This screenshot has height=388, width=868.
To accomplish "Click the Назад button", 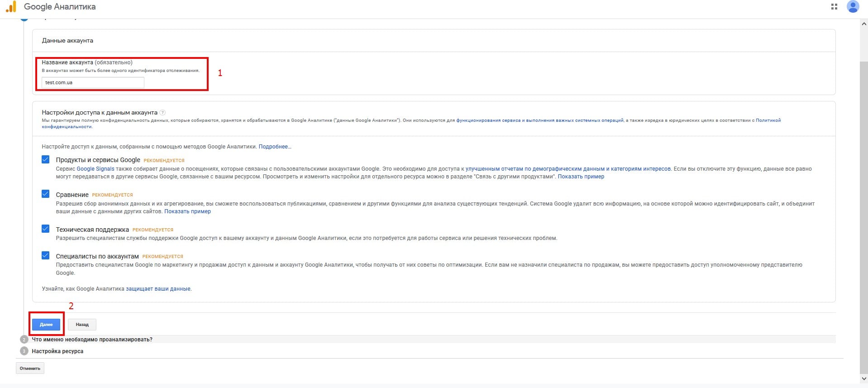I will (x=82, y=325).
